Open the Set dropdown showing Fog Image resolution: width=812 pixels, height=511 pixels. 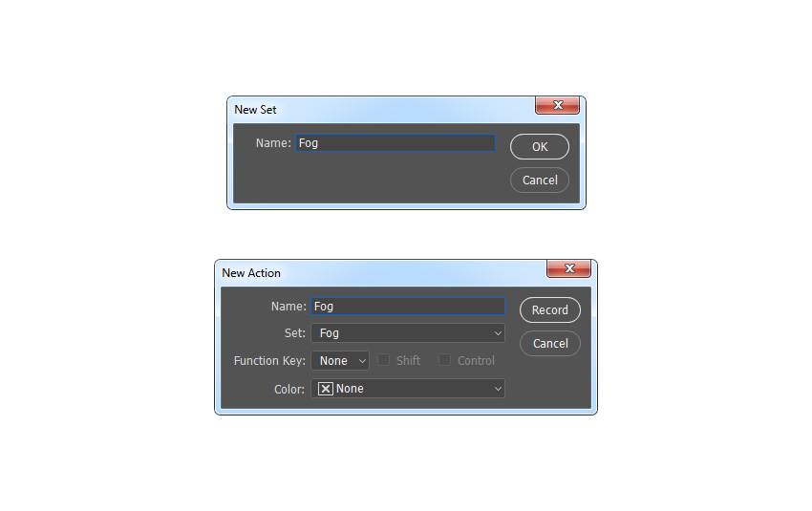coord(408,333)
